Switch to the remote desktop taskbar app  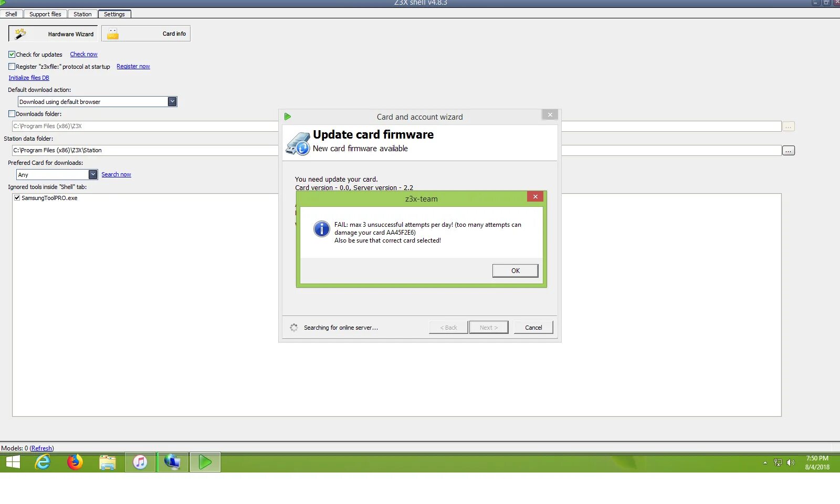click(172, 462)
